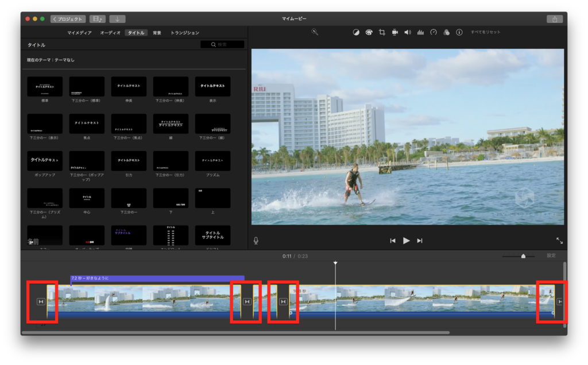Choose the プリズム title style
This screenshot has height=365, width=588.
click(212, 161)
